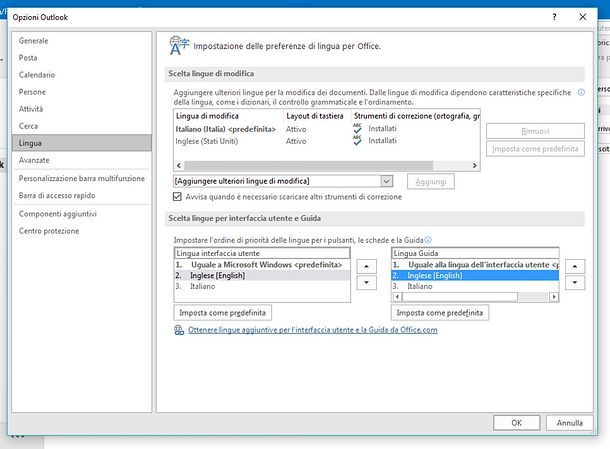The image size is (610, 449).
Task: Click 'Strumenti di correzione' column header
Action: pyautogui.click(x=417, y=116)
